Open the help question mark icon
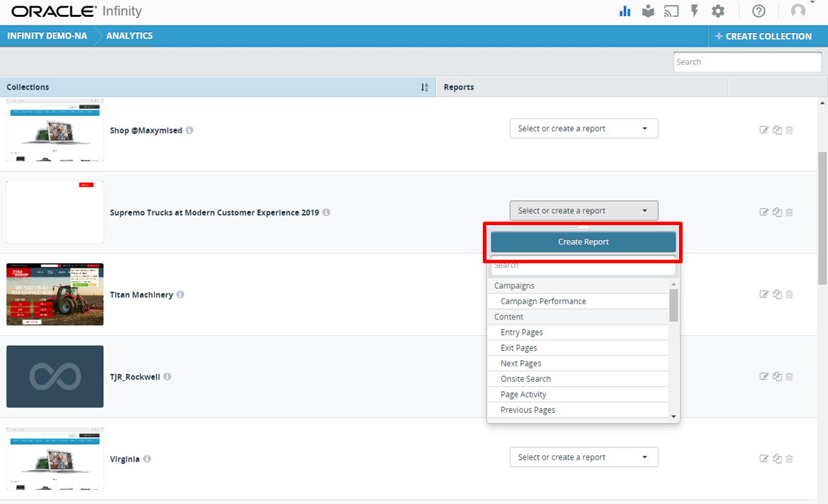The height and width of the screenshot is (504, 828). tap(759, 11)
